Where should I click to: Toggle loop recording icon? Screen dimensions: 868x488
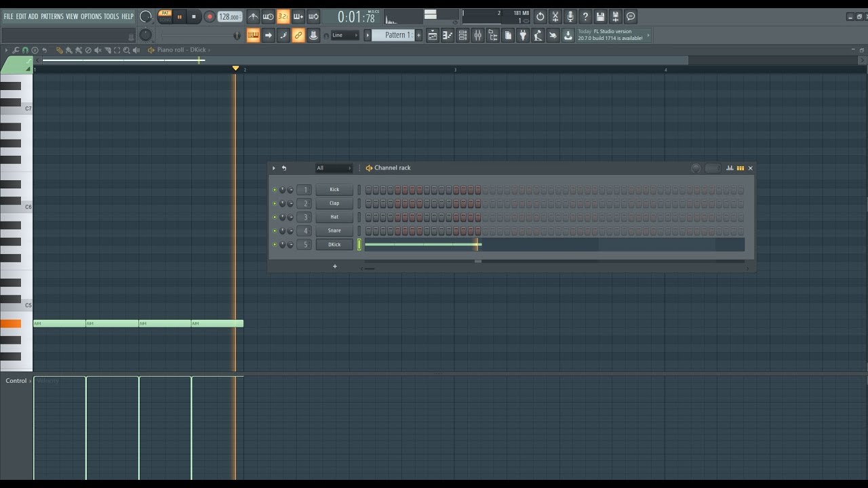tap(313, 16)
